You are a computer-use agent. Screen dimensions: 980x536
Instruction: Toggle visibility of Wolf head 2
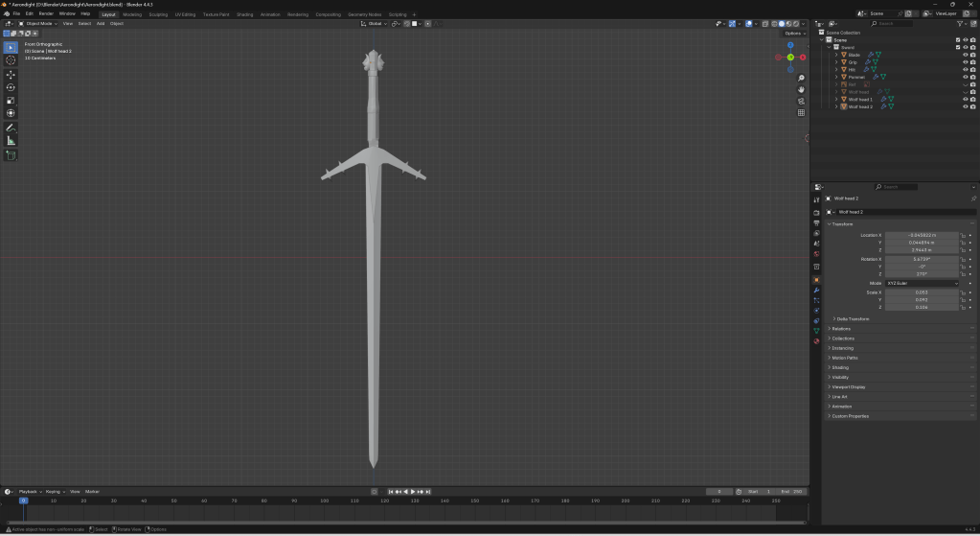point(965,106)
